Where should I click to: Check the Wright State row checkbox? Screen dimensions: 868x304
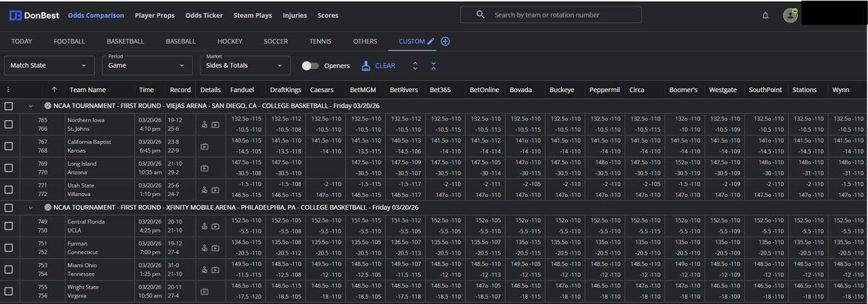coord(8,290)
